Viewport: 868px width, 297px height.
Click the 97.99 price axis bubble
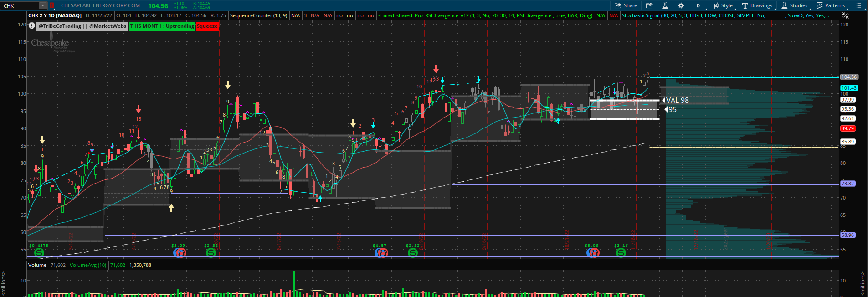848,100
